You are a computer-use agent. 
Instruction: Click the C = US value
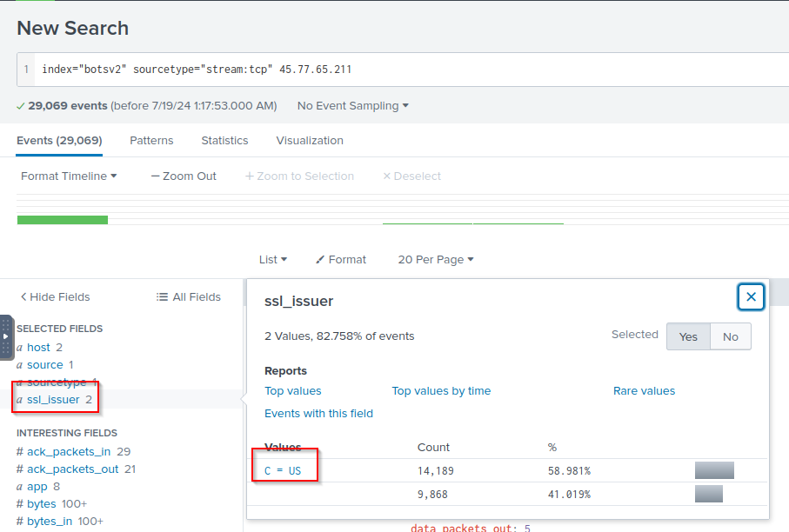point(283,471)
